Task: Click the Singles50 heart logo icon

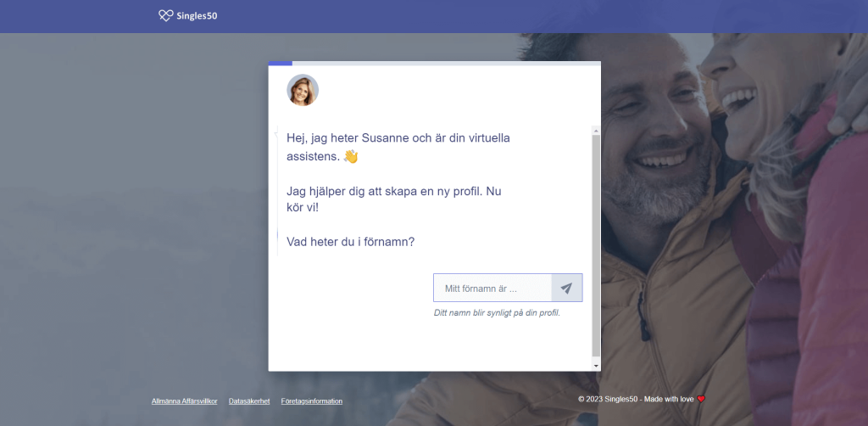Action: point(166,15)
